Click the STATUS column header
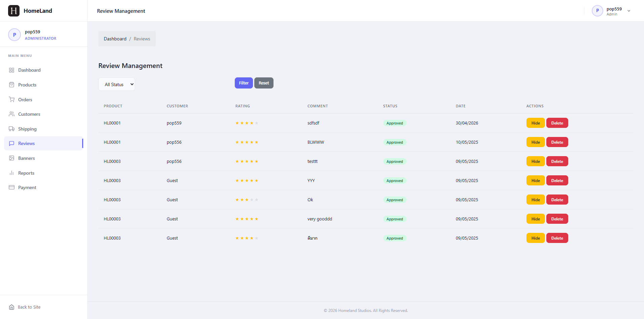Image resolution: width=644 pixels, height=319 pixels. click(390, 106)
